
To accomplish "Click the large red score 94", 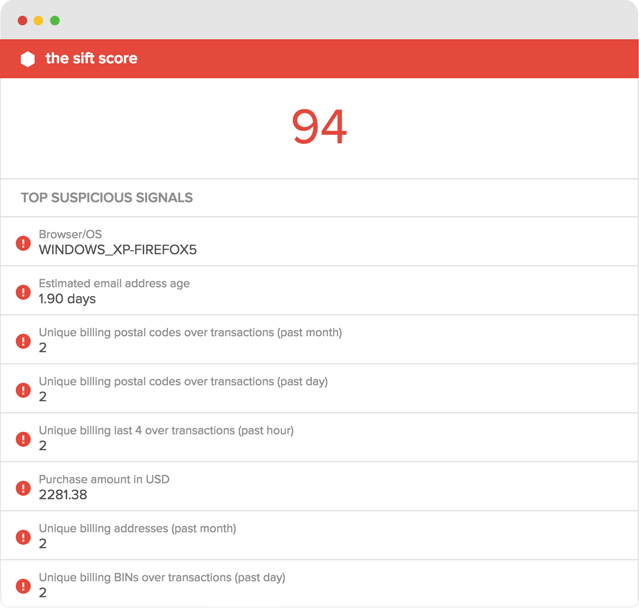I will (x=319, y=127).
